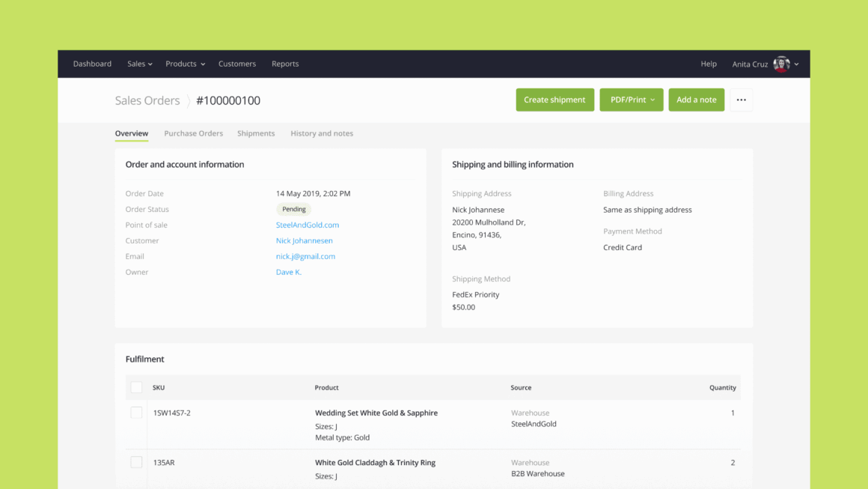Click the Create shipment button
Viewport: 868px width, 489px height.
(x=554, y=100)
